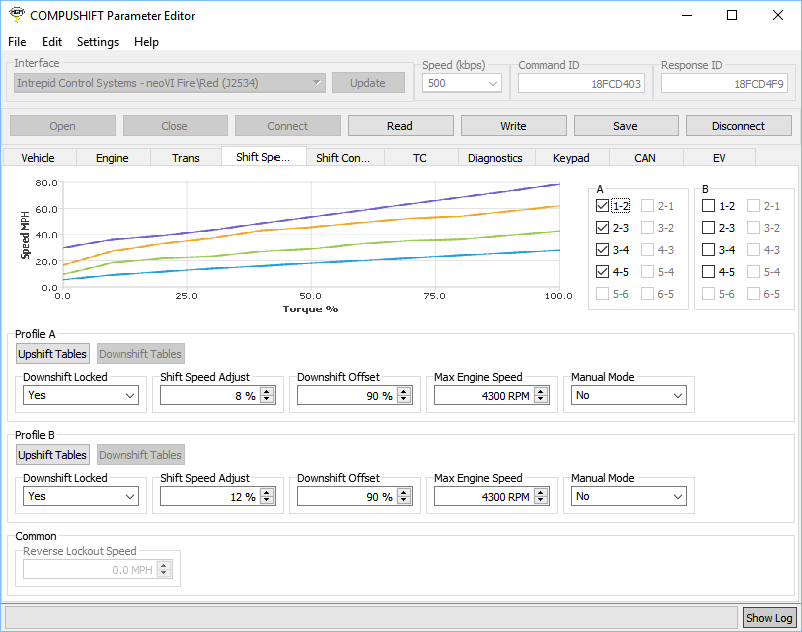Open the Settings menu
Viewport: 802px width, 632px height.
pos(97,42)
